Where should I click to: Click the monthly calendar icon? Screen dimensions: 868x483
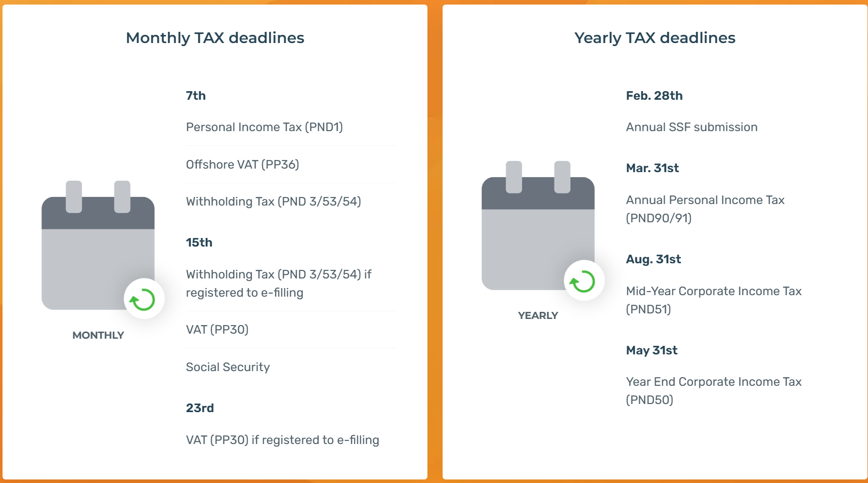click(x=98, y=248)
